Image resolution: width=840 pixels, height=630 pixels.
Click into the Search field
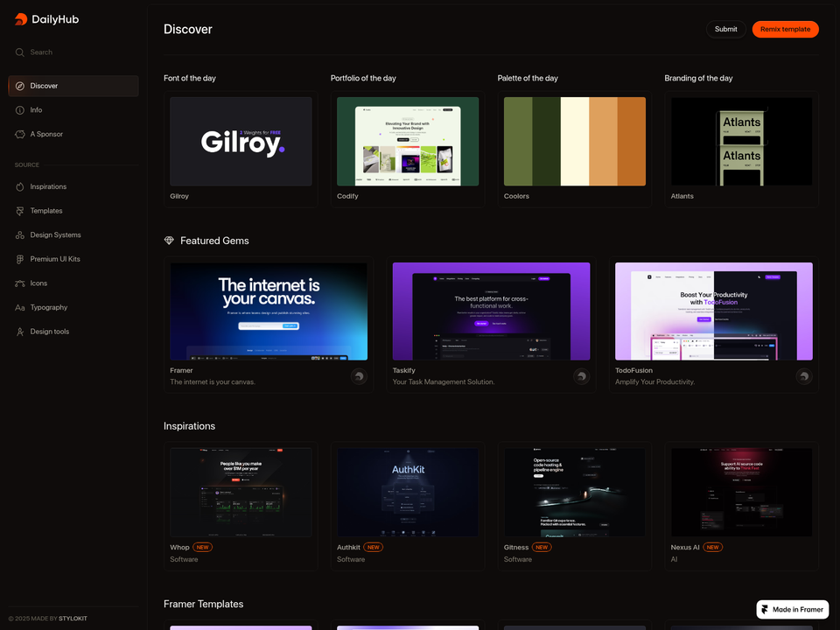point(73,52)
